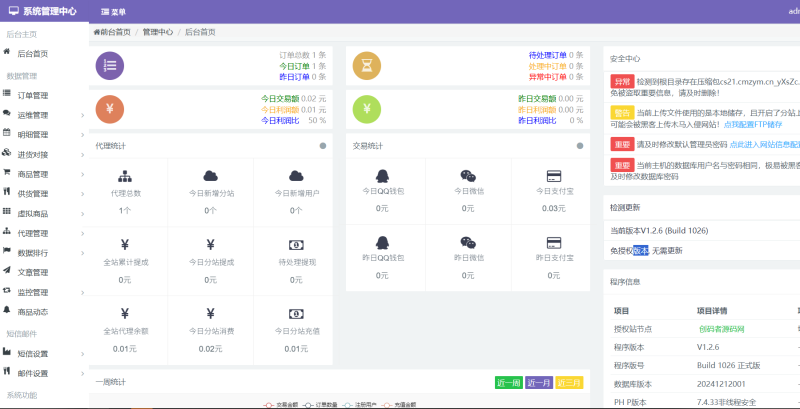Click the 昨日微信 WeChat icon
The height and width of the screenshot is (409, 800).
(468, 242)
